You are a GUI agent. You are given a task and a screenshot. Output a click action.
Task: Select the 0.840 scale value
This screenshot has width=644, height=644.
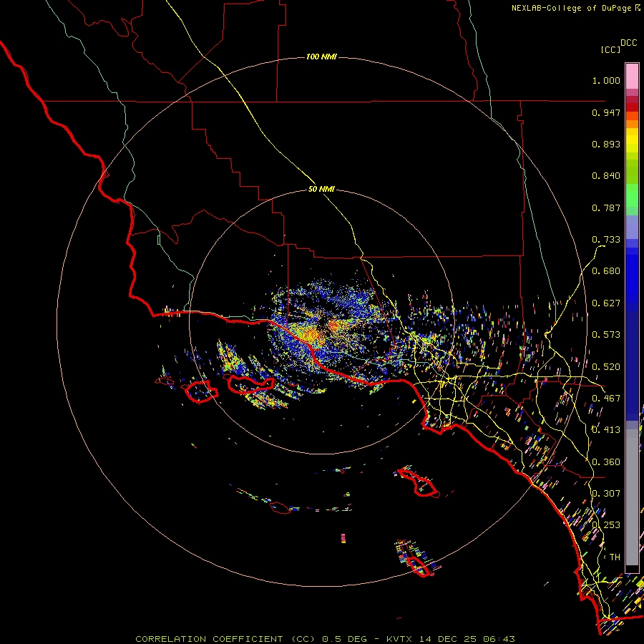click(606, 176)
